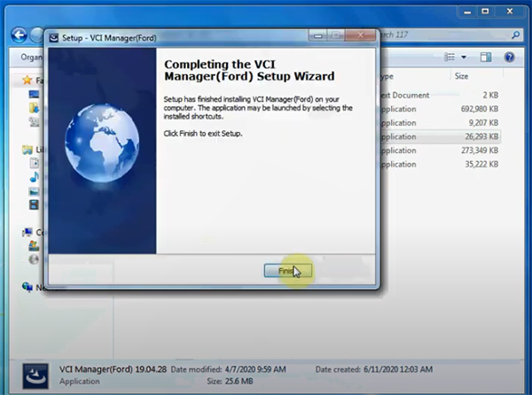Maximize the Explorer window

(x=485, y=12)
